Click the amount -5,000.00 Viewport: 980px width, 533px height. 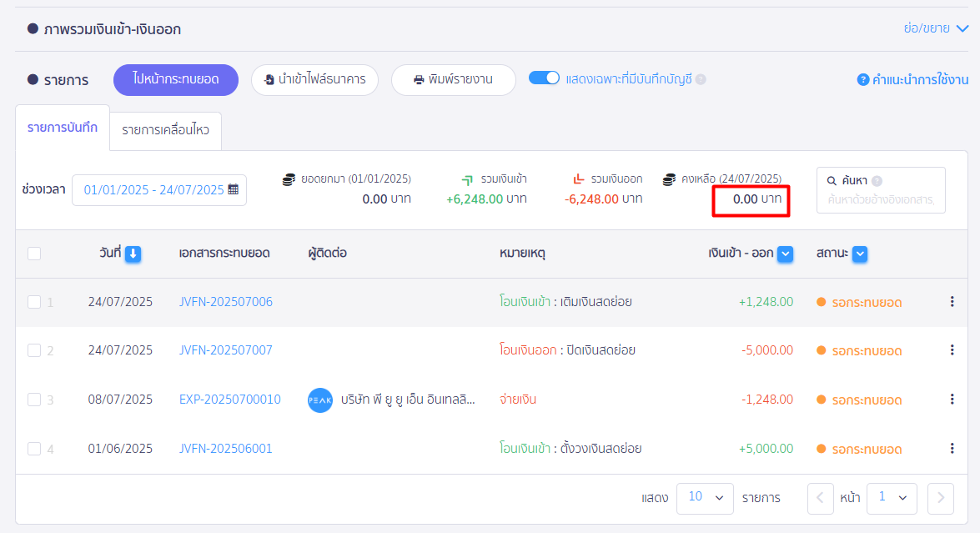pos(766,350)
